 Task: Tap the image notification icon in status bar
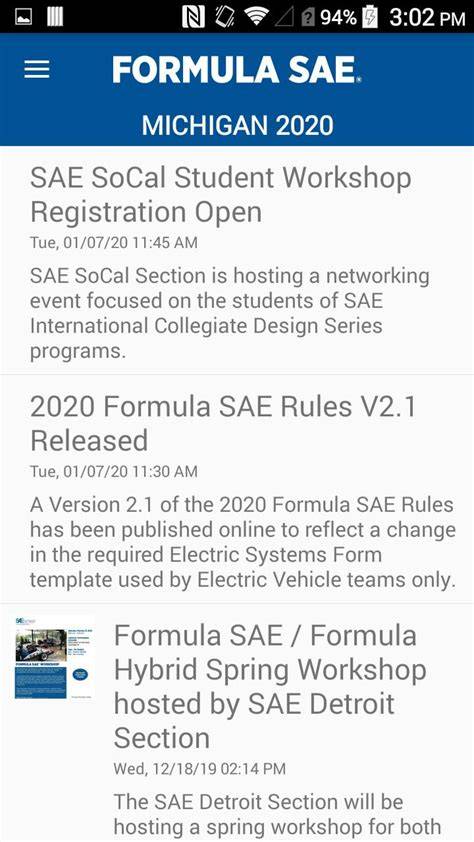(x=24, y=17)
